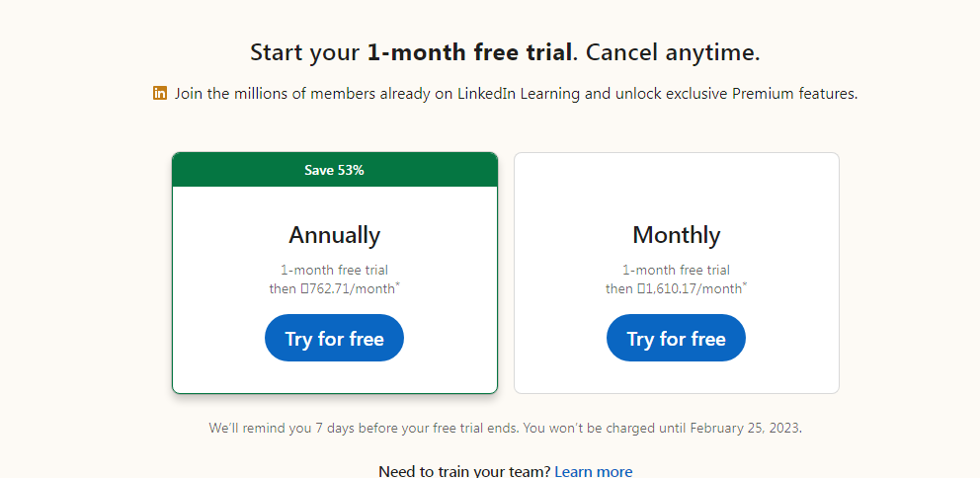The image size is (980, 478).
Task: Start the Annually plan with Try for free
Action: pyautogui.click(x=334, y=338)
